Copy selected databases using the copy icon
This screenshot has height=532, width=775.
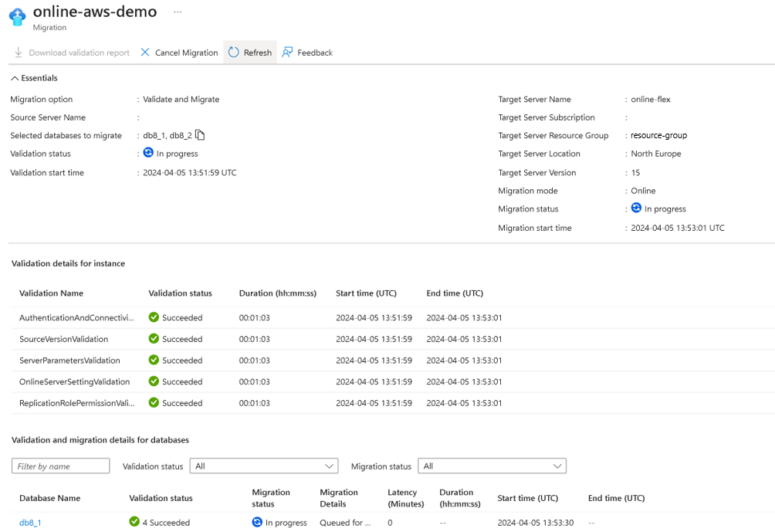(x=200, y=135)
